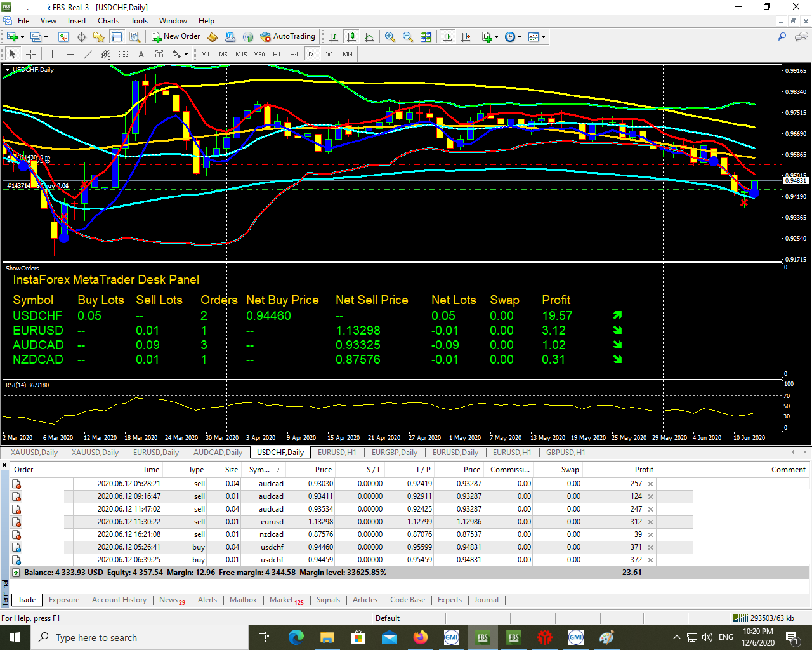Switch chart to candlesticks mode

tap(351, 37)
